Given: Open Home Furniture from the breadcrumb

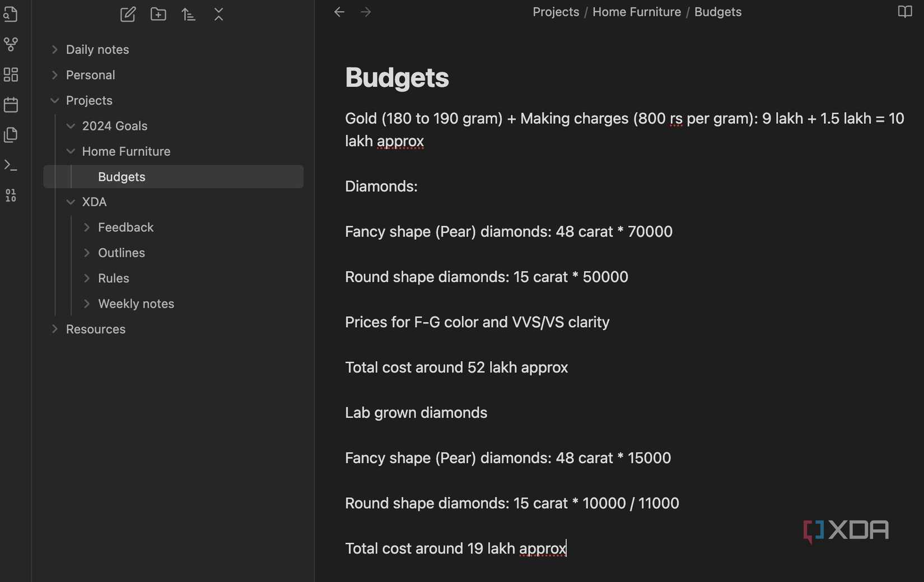Looking at the screenshot, I should pyautogui.click(x=636, y=12).
